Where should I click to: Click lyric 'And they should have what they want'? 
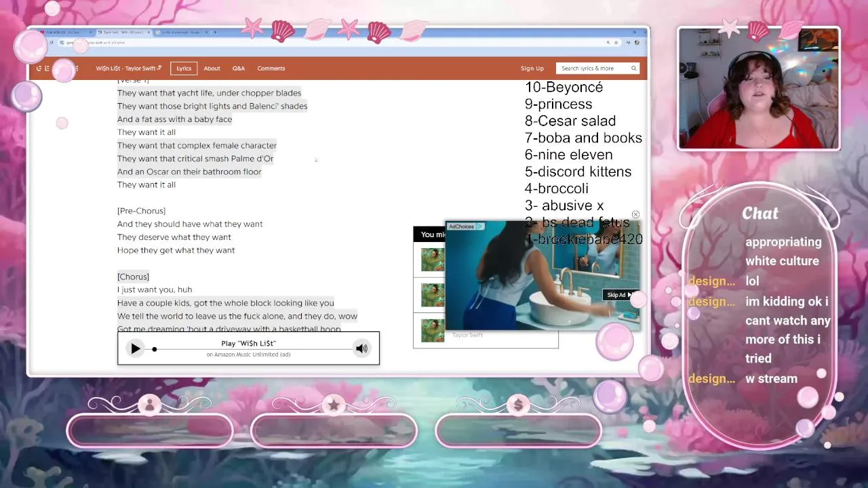coord(190,224)
